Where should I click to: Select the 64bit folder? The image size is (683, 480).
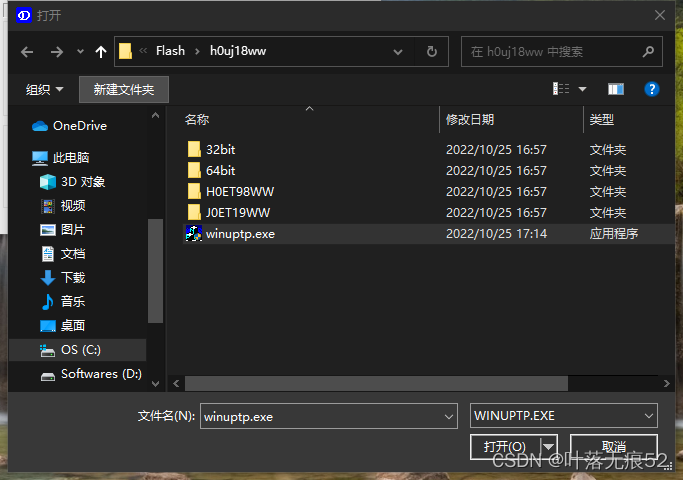pos(220,171)
